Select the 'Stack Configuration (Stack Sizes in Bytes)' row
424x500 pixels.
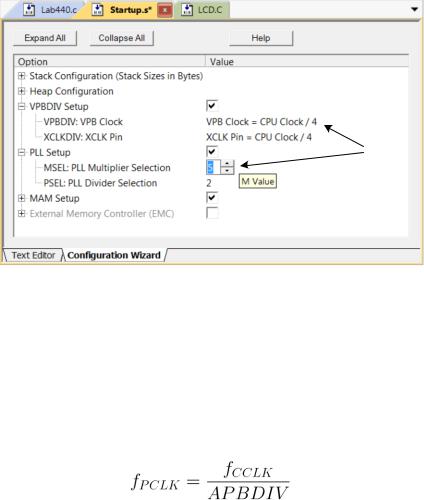point(116,76)
